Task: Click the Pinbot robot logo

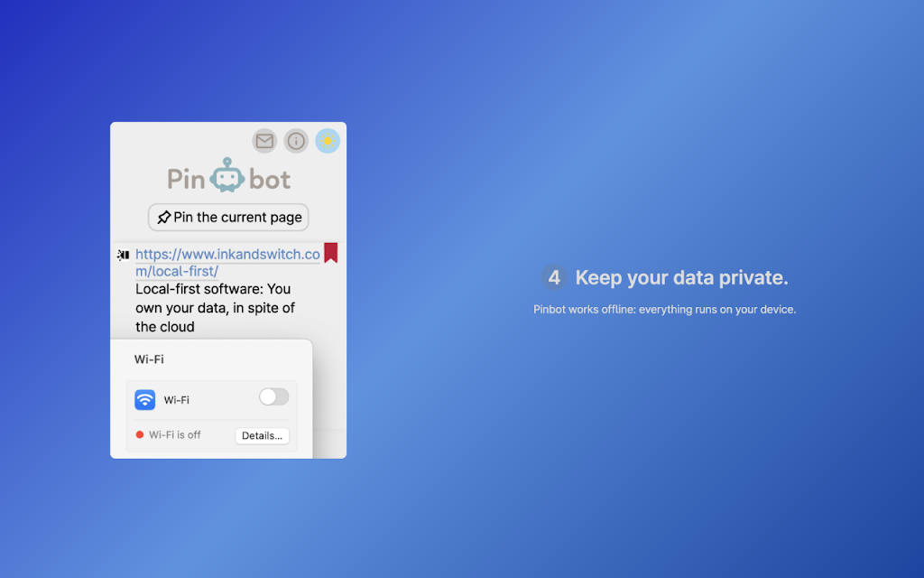Action: 227,175
